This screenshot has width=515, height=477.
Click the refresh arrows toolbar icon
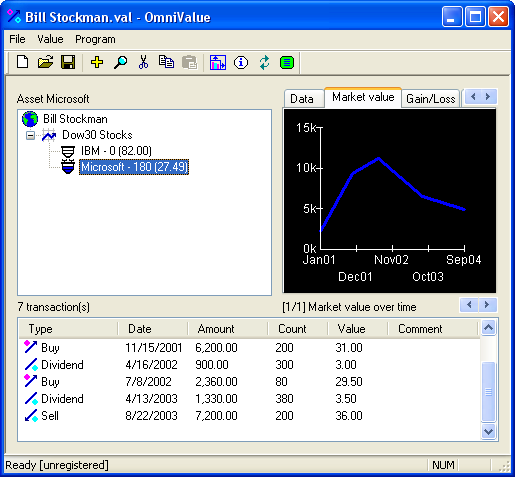[264, 62]
